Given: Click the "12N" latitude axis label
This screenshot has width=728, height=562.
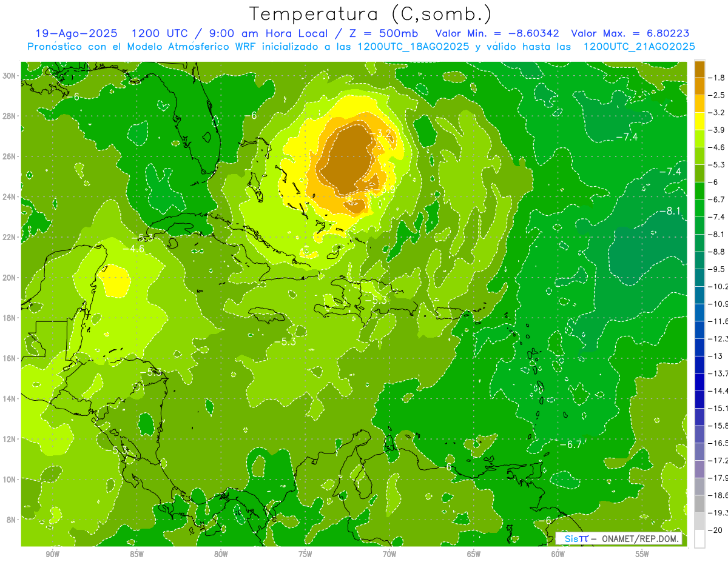Looking at the screenshot, I should pos(10,439).
